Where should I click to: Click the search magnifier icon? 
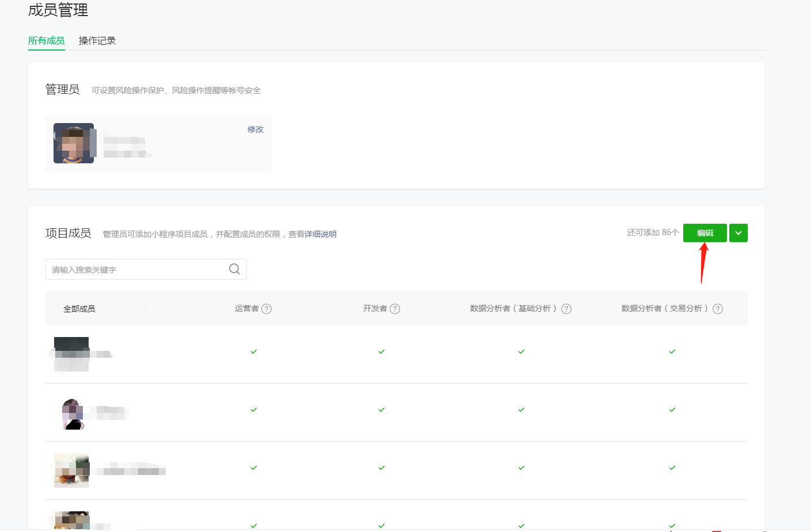234,269
